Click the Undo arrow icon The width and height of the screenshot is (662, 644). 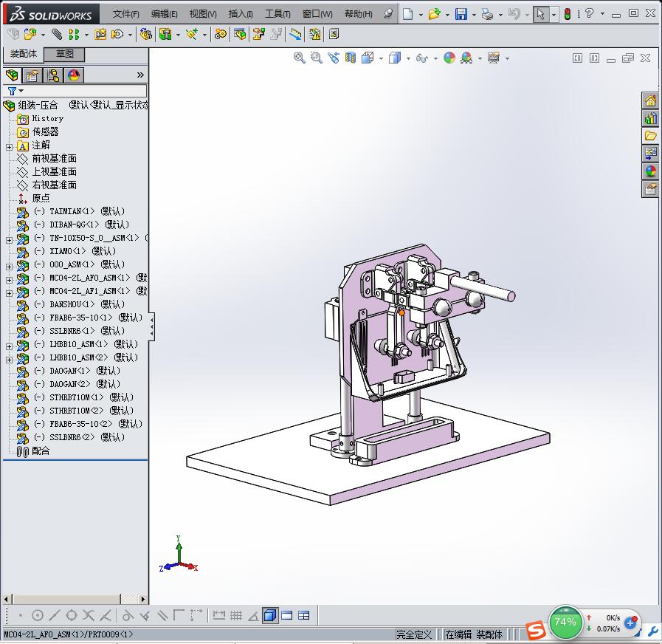tap(514, 14)
